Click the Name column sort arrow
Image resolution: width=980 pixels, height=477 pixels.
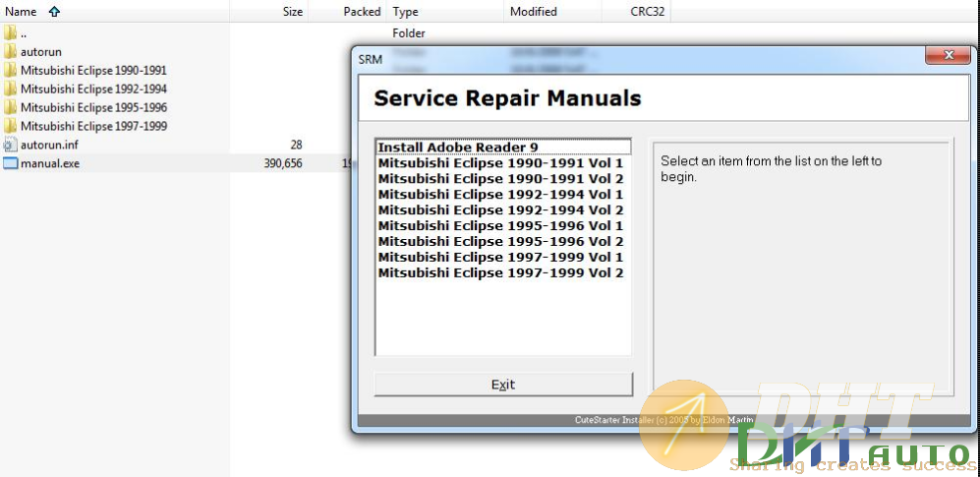coord(54,11)
